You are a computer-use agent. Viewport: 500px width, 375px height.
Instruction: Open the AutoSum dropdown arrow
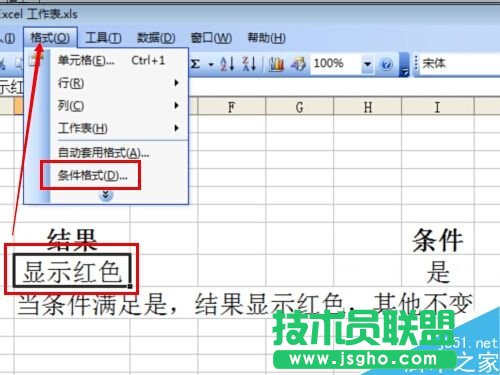click(x=211, y=64)
